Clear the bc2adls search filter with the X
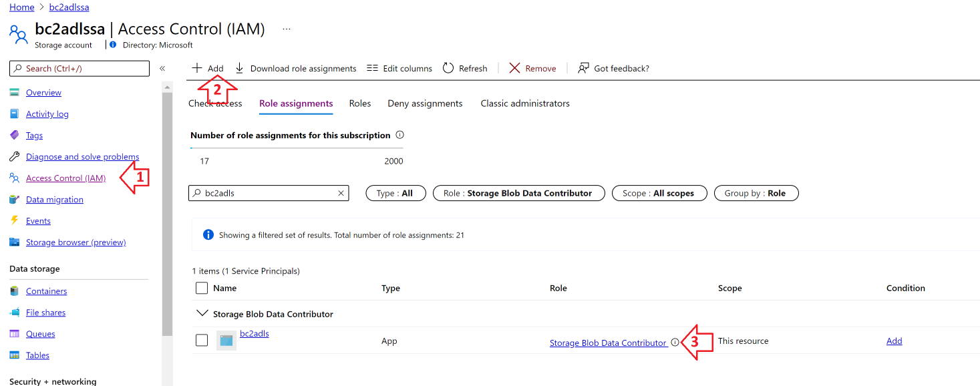 [341, 193]
